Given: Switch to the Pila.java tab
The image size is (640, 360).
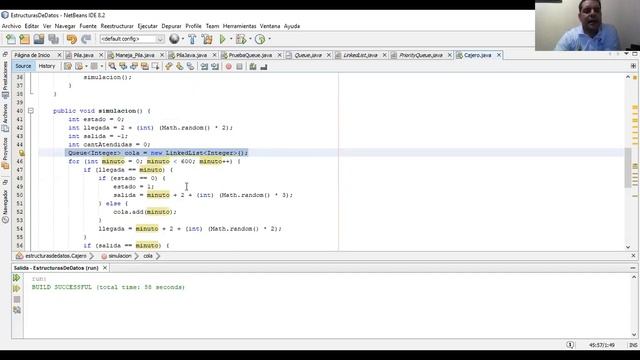Looking at the screenshot, I should 84,55.
